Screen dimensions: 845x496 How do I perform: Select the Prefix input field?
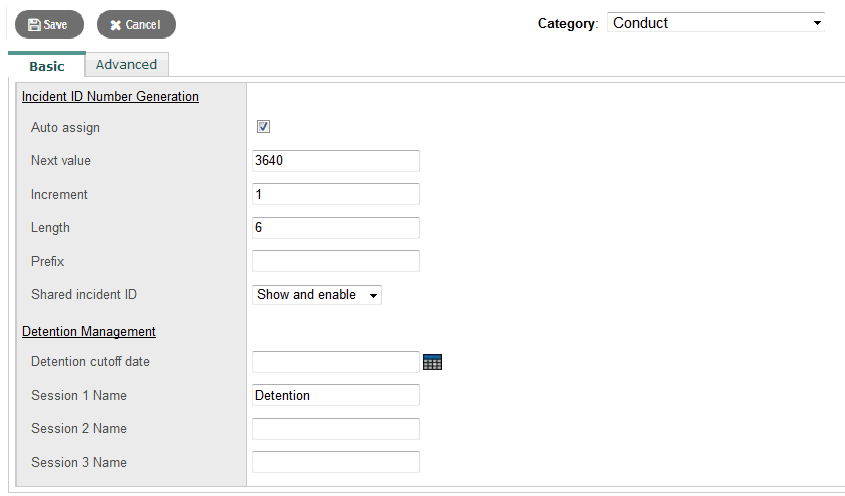pos(335,261)
